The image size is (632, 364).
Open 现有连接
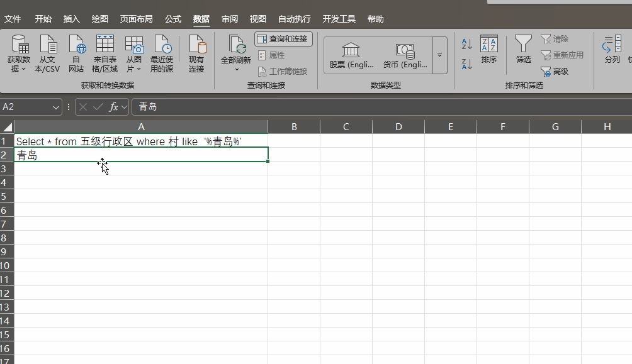[x=196, y=53]
